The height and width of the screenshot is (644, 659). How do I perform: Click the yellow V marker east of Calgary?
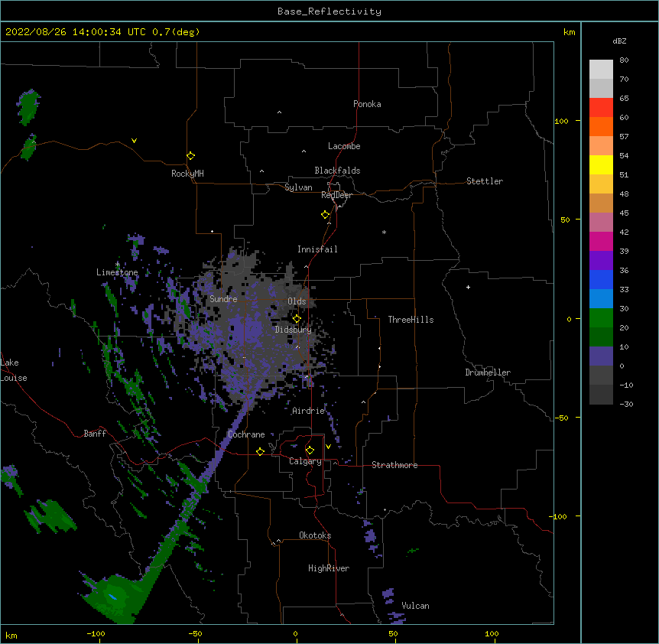[328, 447]
